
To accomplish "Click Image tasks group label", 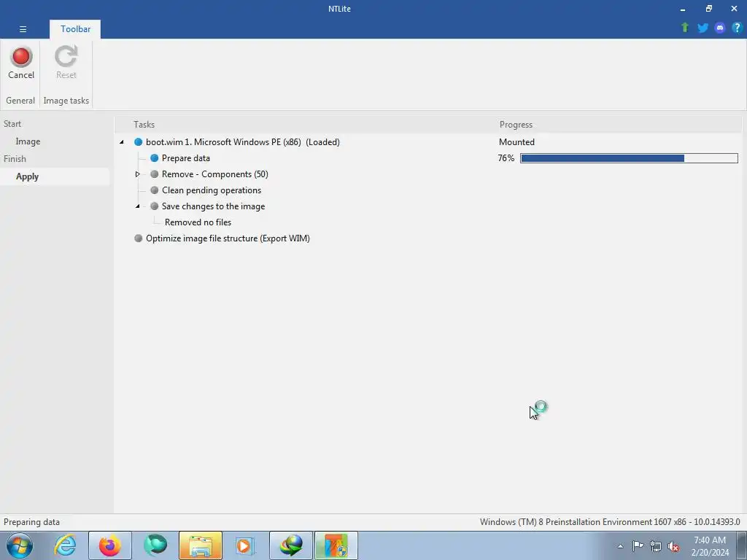I will (66, 101).
